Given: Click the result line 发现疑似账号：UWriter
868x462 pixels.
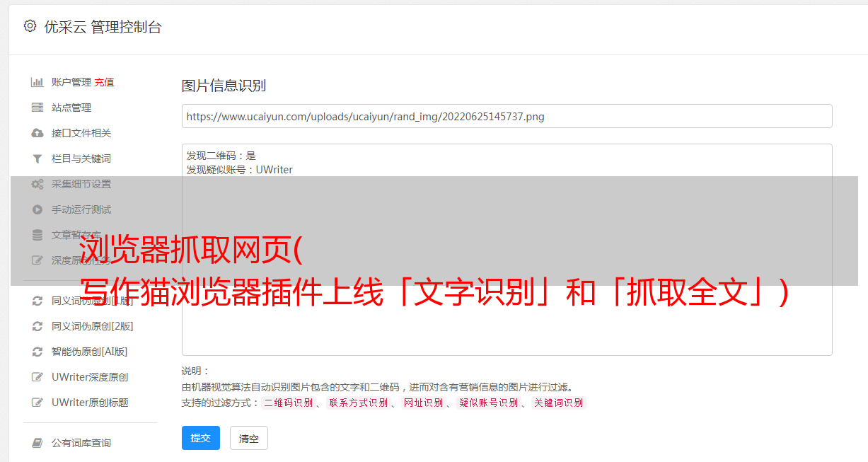Looking at the screenshot, I should [x=240, y=170].
